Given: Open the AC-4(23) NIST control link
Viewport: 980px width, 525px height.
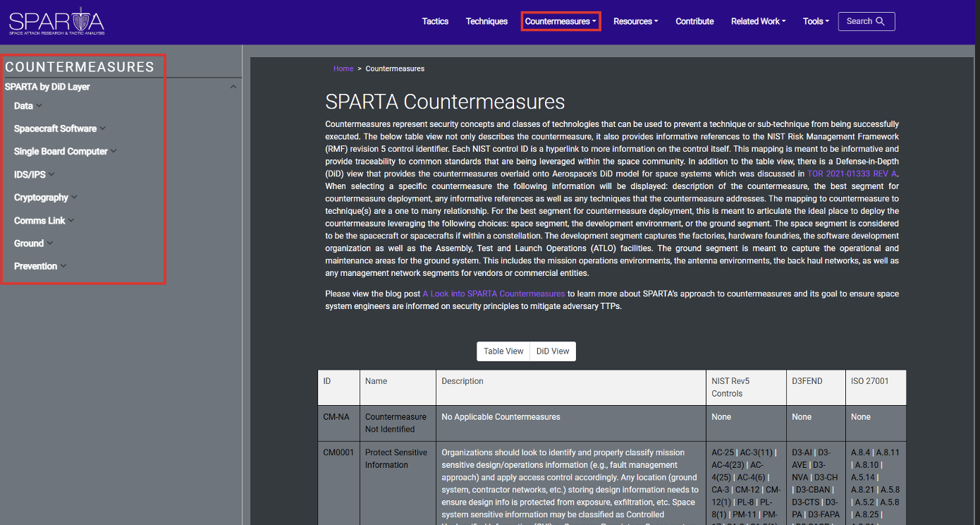Looking at the screenshot, I should click(x=729, y=465).
